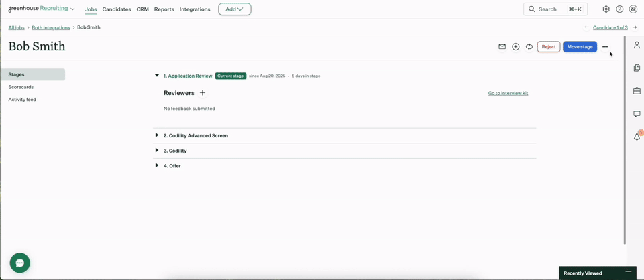The image size is (644, 280).
Task: Click into the Search field
Action: pyautogui.click(x=555, y=9)
